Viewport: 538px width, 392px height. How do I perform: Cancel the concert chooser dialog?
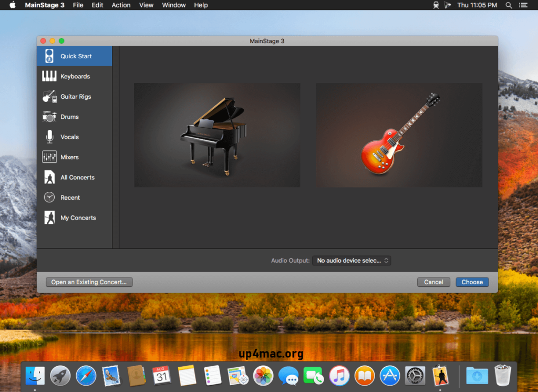(x=433, y=282)
